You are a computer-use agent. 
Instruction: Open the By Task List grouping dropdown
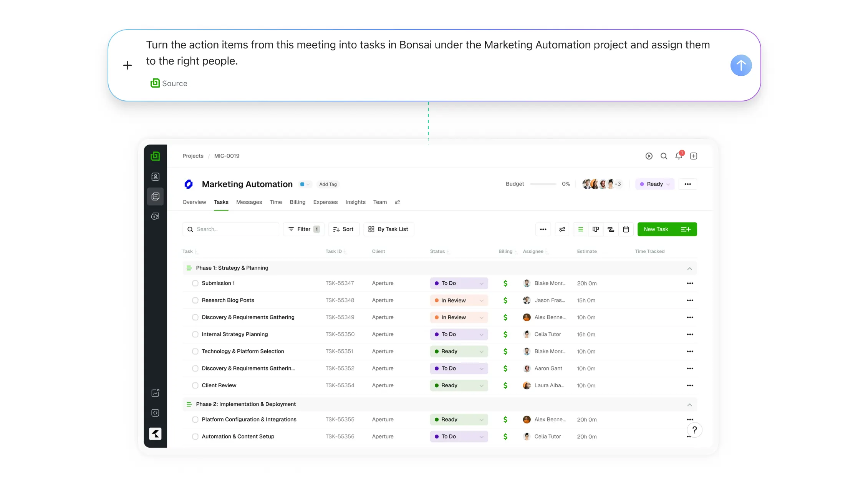click(388, 229)
